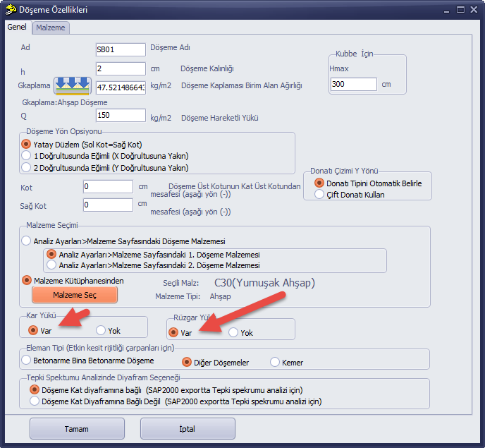Image resolution: width=485 pixels, height=448 pixels.
Task: Open the Genel tab
Action: tap(17, 27)
